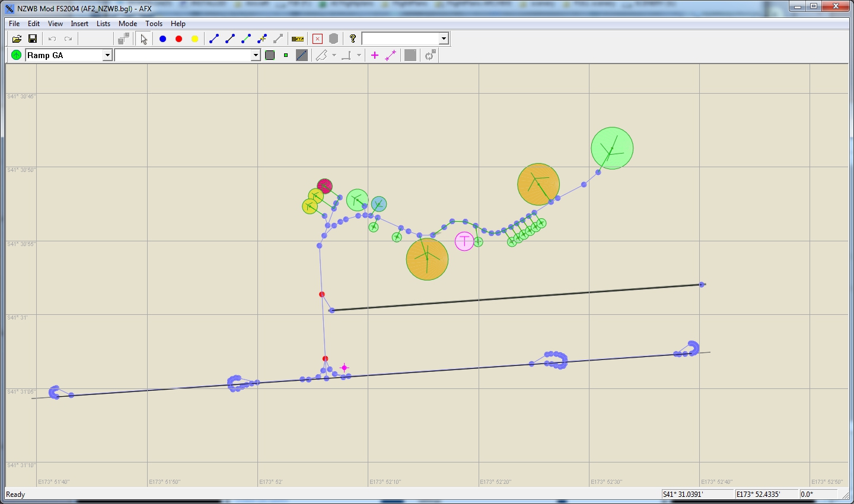Click the magenta T circle on the map

(x=464, y=241)
